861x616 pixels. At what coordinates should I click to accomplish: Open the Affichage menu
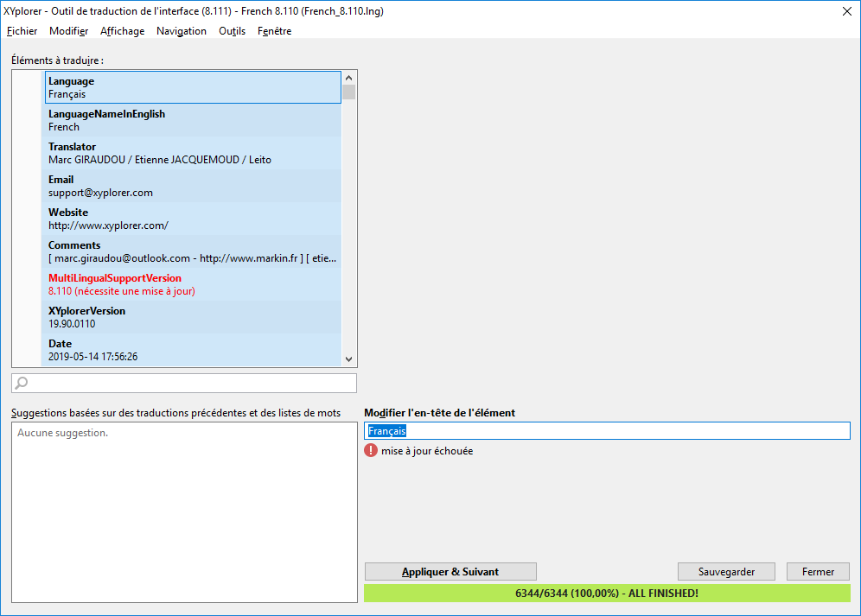click(122, 31)
